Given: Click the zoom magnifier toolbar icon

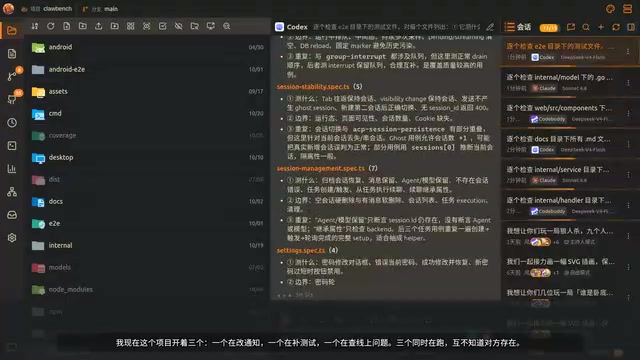Looking at the screenshot, I should pos(227,26).
